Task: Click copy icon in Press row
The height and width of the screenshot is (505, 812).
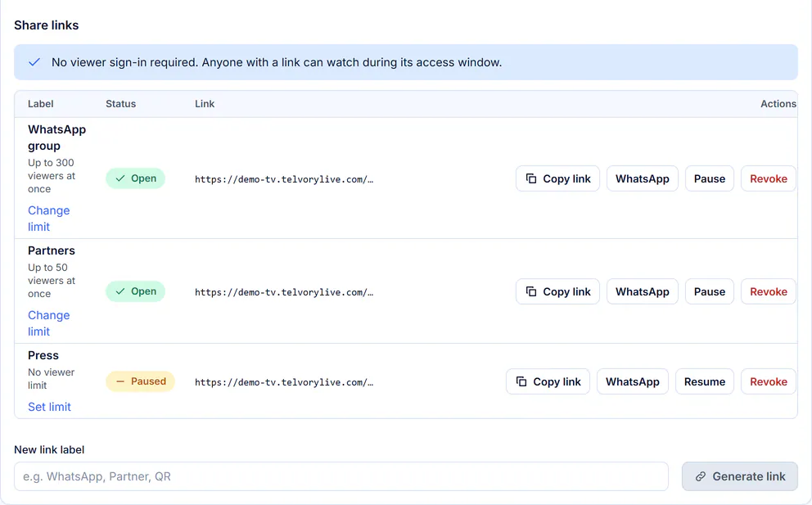Action: [521, 381]
